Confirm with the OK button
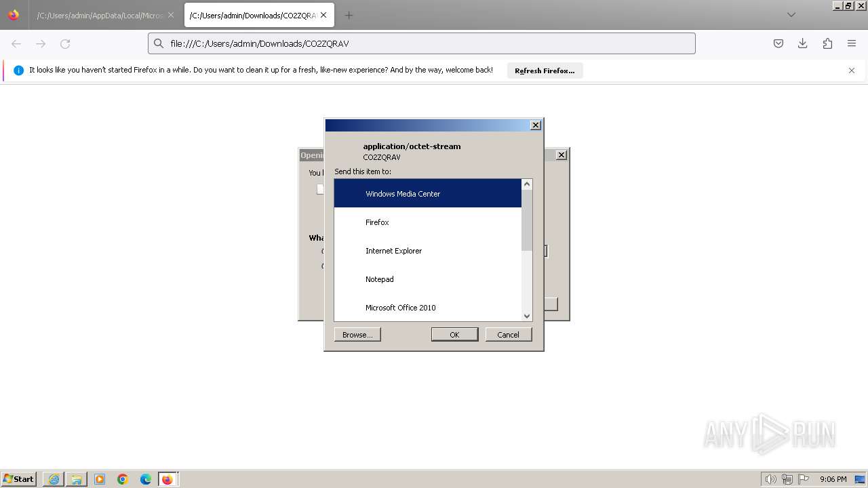The image size is (868, 488). (x=454, y=334)
